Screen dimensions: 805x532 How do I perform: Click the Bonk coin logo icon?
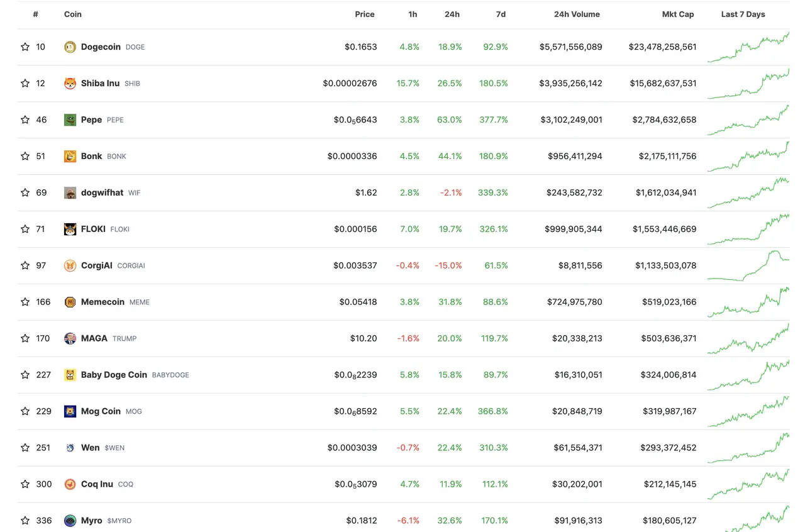click(x=70, y=157)
